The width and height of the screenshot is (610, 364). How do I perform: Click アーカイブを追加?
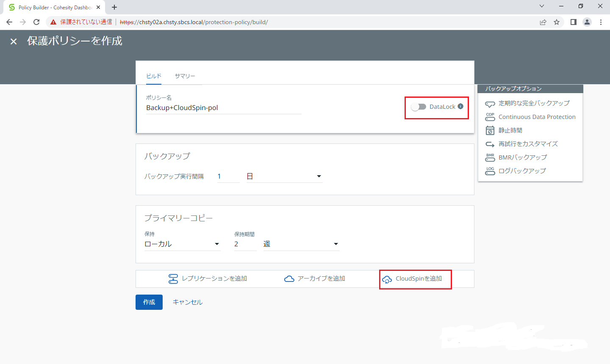tap(315, 279)
